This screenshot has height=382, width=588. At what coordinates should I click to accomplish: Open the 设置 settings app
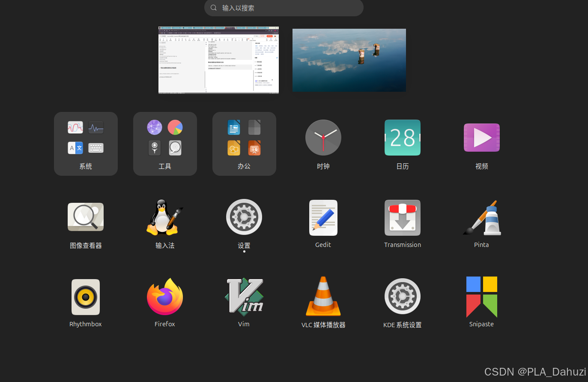[244, 217]
